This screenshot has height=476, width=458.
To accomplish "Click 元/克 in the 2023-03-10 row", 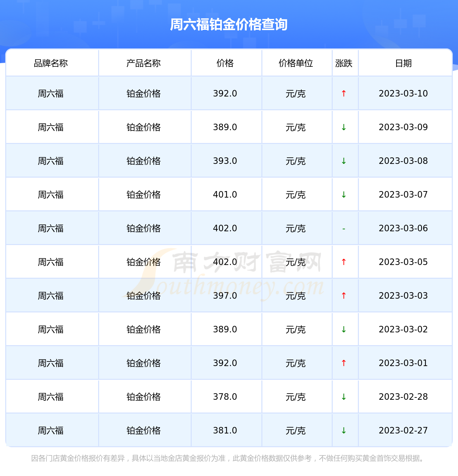I will pos(296,94).
